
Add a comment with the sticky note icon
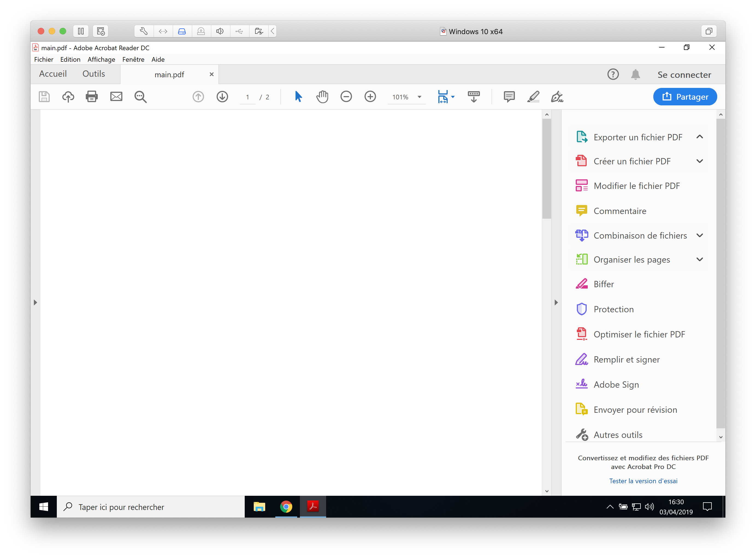(509, 97)
